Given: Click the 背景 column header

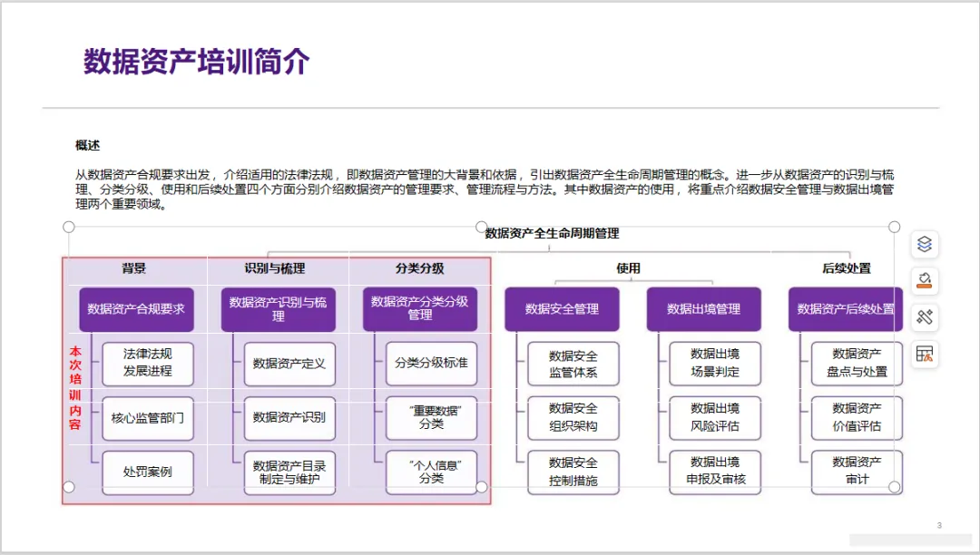Looking at the screenshot, I should [133, 268].
